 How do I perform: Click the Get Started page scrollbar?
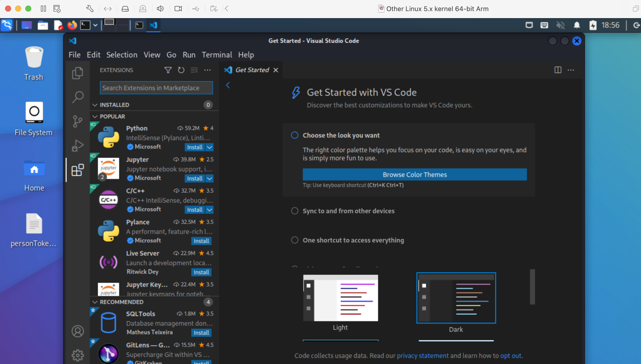point(532,287)
